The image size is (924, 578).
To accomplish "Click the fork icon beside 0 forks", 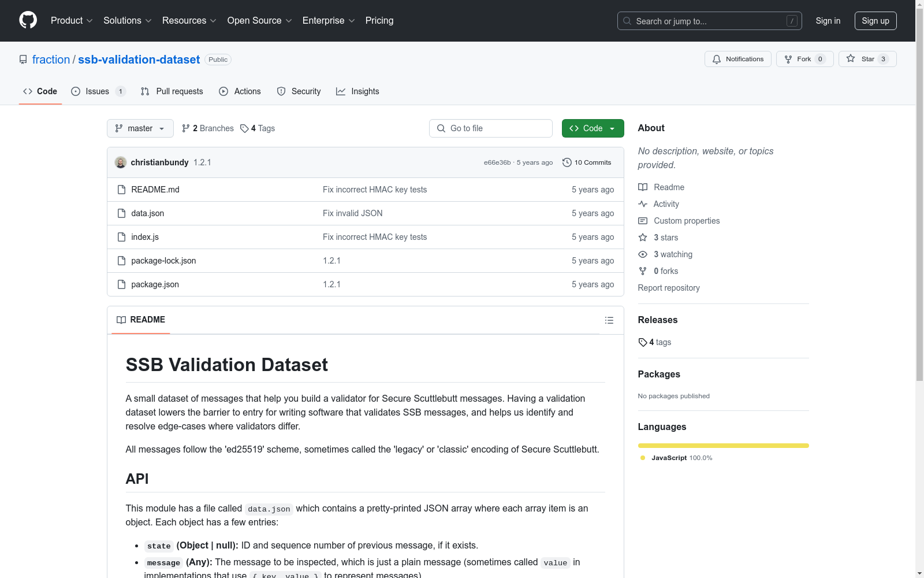I will (643, 271).
